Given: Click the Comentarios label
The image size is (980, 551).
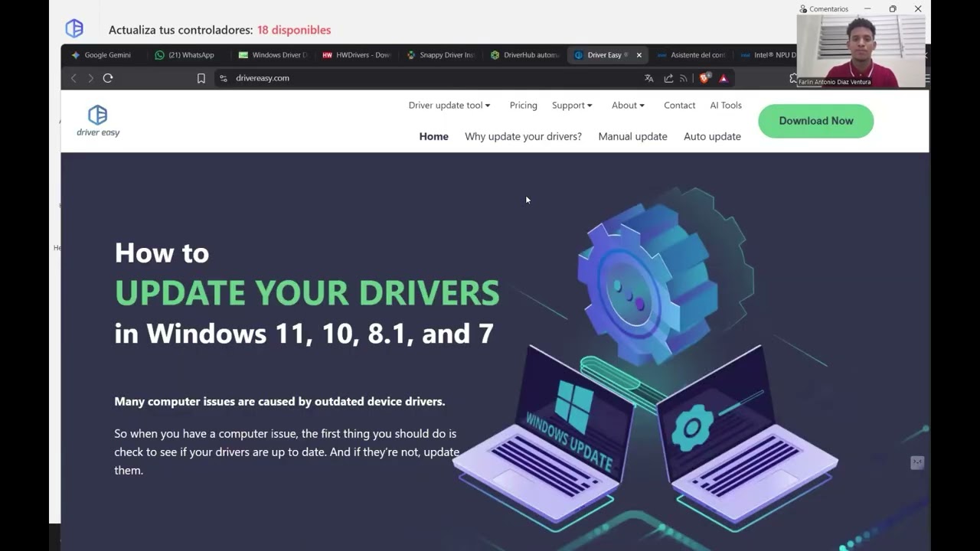Looking at the screenshot, I should pyautogui.click(x=828, y=9).
